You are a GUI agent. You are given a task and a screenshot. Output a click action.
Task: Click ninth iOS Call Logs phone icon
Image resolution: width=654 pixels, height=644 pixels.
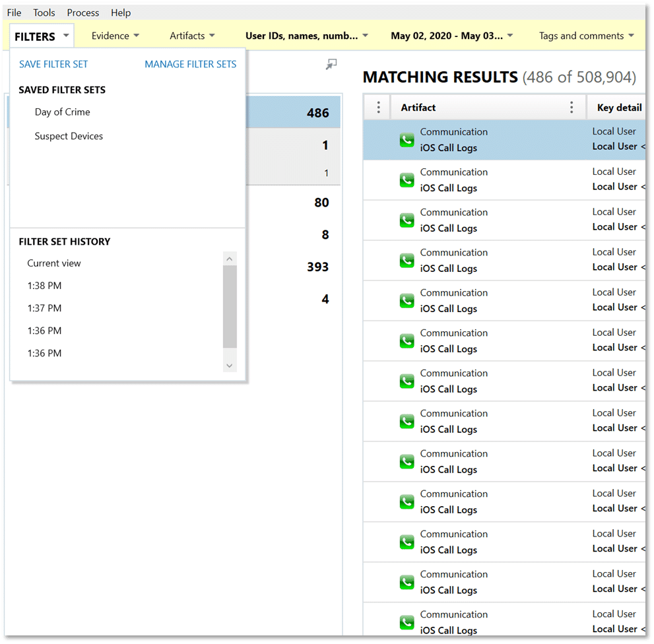point(407,461)
